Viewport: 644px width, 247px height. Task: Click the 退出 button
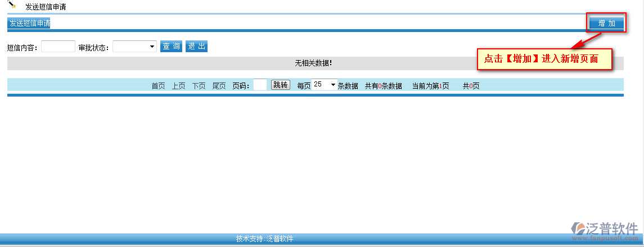(196, 47)
